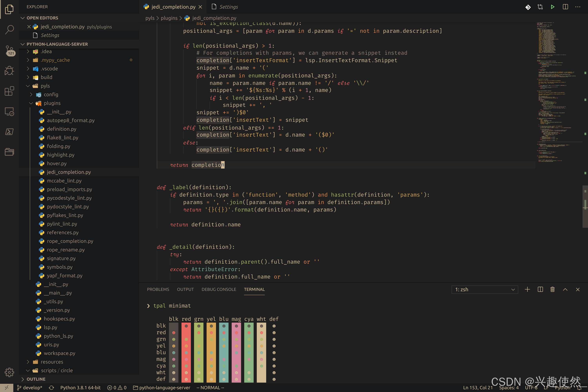Switch to the DEBUG CONSOLE panel tab
The height and width of the screenshot is (392, 588).
[x=219, y=289]
